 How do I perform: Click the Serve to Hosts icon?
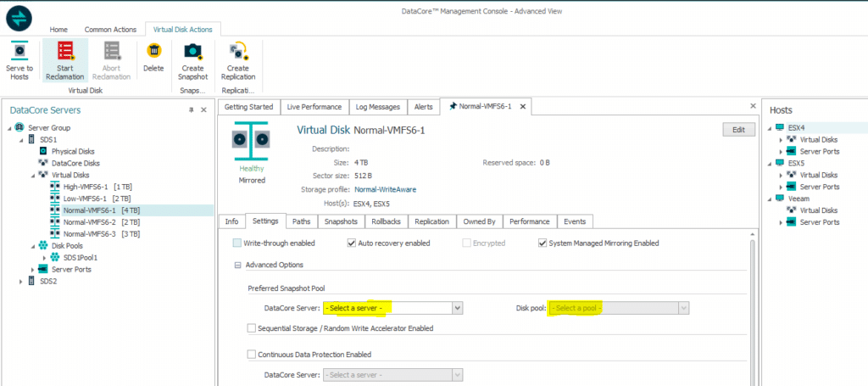point(19,51)
